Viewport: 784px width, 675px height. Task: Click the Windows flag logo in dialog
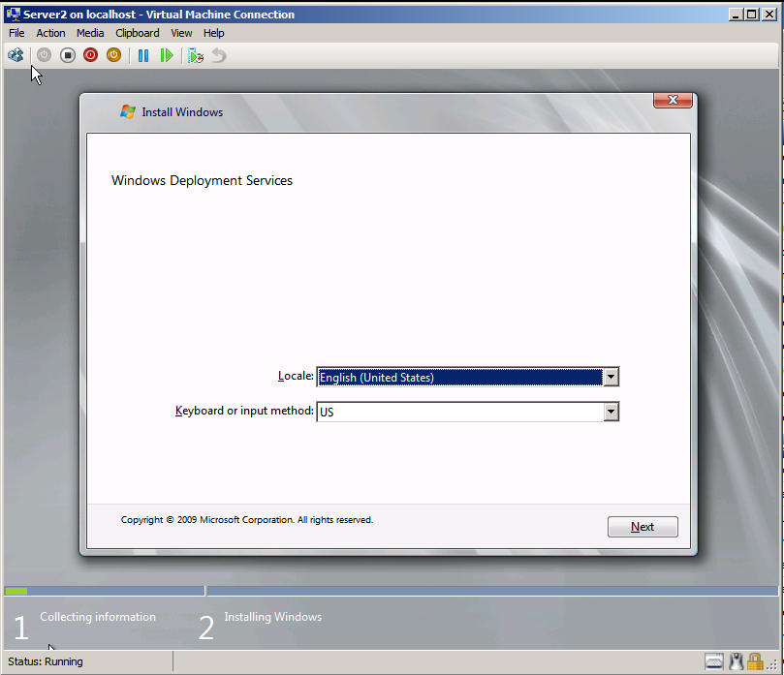coord(128,112)
